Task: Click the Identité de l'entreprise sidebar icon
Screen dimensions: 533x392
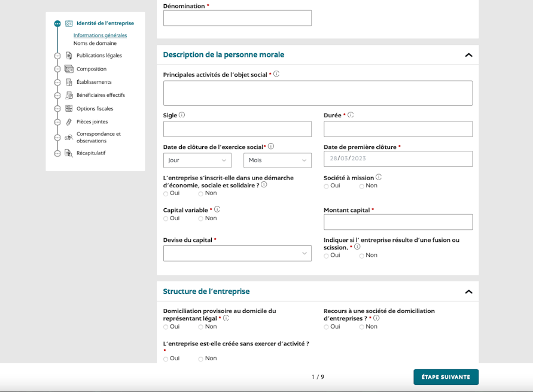Action: tap(69, 23)
